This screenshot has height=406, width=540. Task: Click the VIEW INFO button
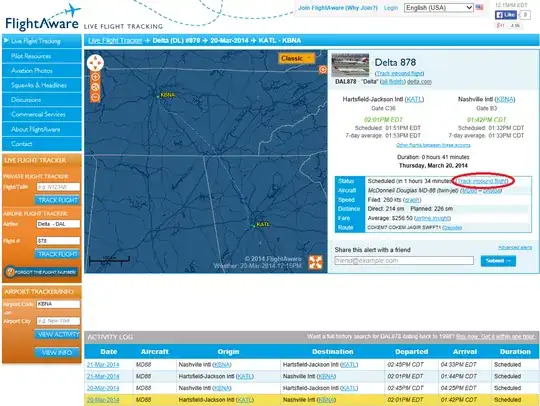(57, 352)
